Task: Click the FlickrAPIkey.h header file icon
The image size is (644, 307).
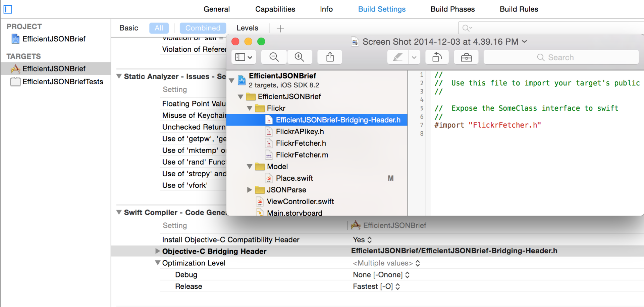Action: pyautogui.click(x=269, y=132)
